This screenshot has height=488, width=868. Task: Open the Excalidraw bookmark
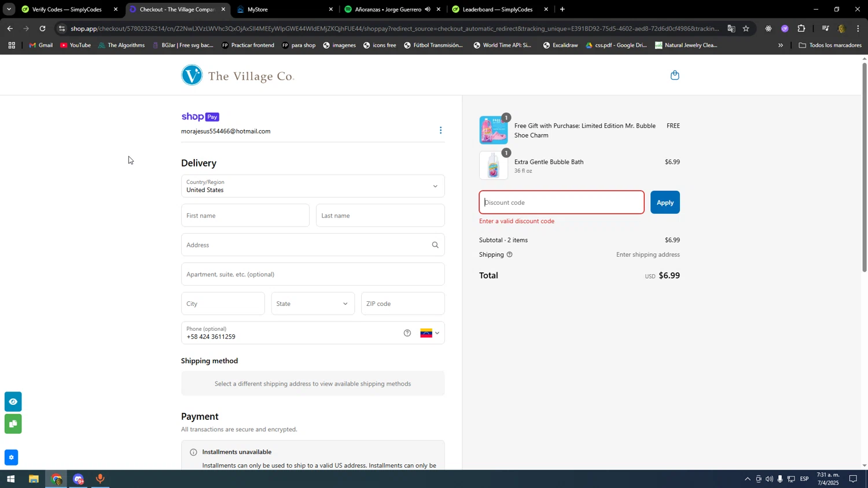[x=560, y=45]
